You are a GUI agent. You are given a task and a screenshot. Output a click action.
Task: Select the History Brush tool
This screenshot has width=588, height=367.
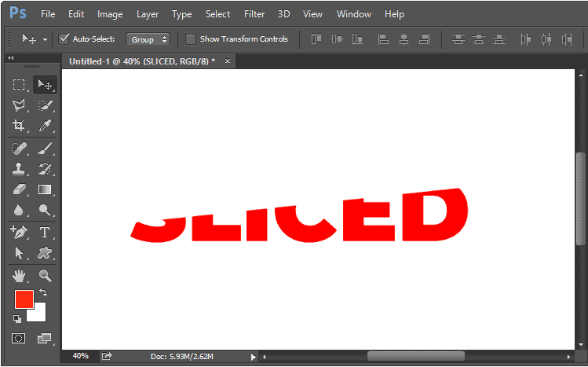[x=45, y=169]
